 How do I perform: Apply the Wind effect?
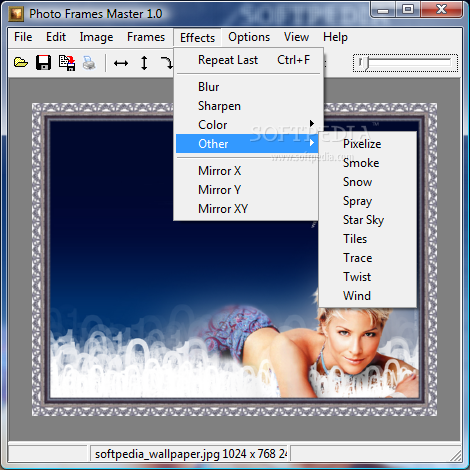368,296
